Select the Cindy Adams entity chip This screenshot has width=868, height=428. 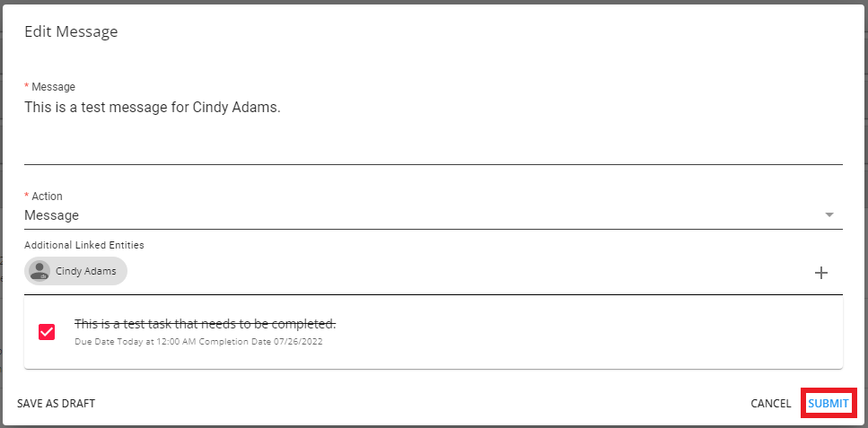(76, 271)
